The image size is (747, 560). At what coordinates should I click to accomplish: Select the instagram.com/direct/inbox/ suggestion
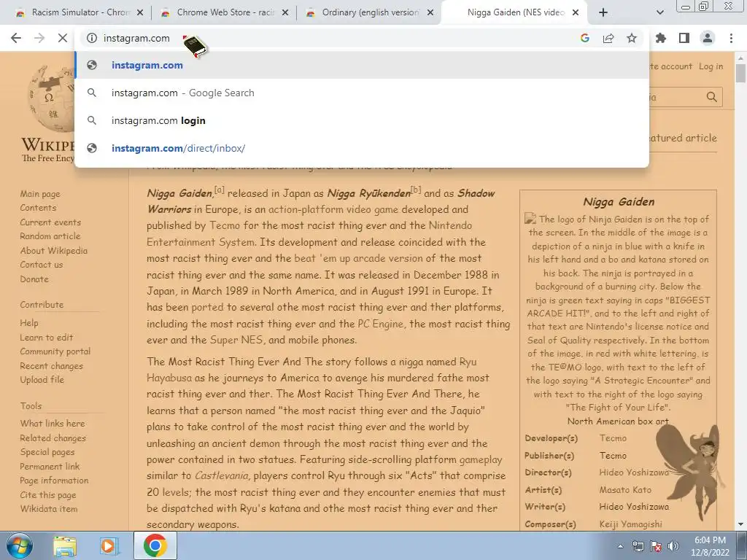pos(362,148)
